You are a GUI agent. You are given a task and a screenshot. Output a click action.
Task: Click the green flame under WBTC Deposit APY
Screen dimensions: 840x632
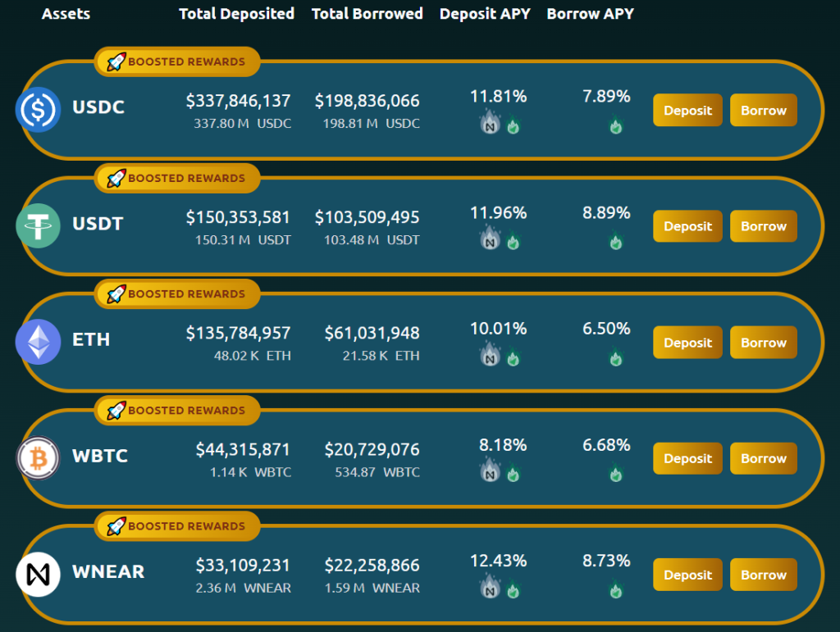(514, 473)
